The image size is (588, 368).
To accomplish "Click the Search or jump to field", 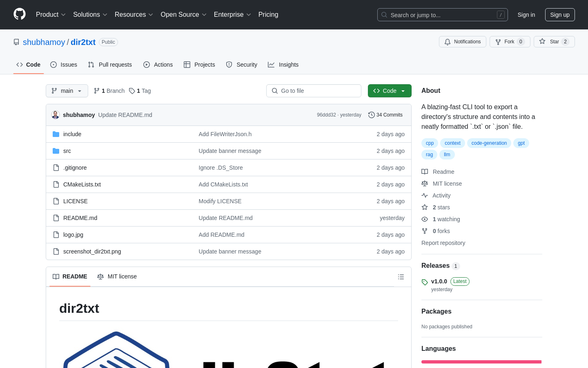I will pyautogui.click(x=443, y=15).
